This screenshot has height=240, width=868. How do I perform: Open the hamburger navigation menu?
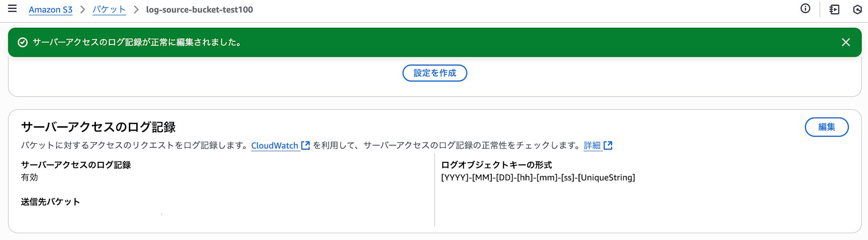click(12, 9)
